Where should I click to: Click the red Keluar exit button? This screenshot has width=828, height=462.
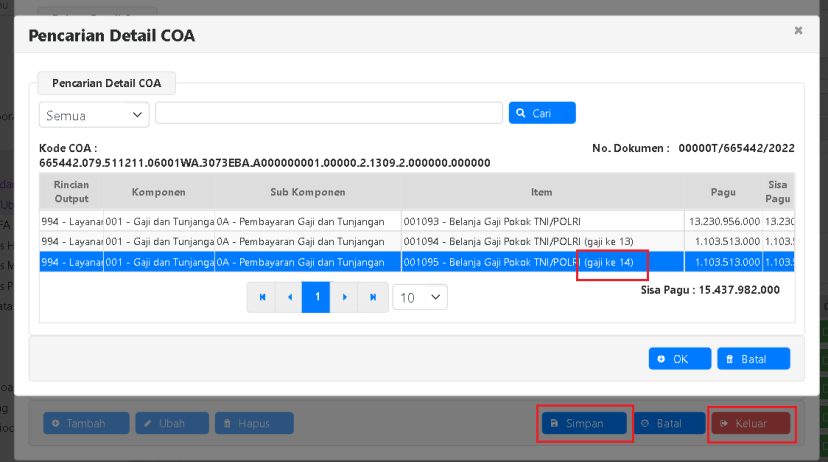[750, 423]
